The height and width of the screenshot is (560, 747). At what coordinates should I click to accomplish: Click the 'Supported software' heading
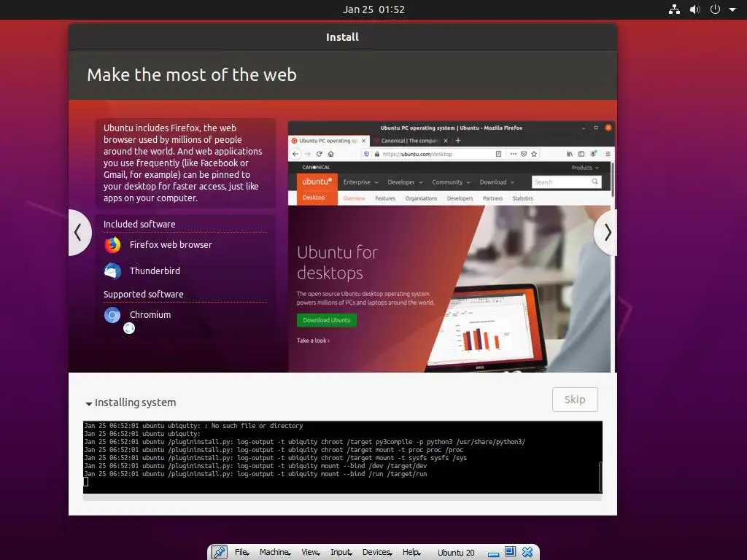[x=144, y=295]
